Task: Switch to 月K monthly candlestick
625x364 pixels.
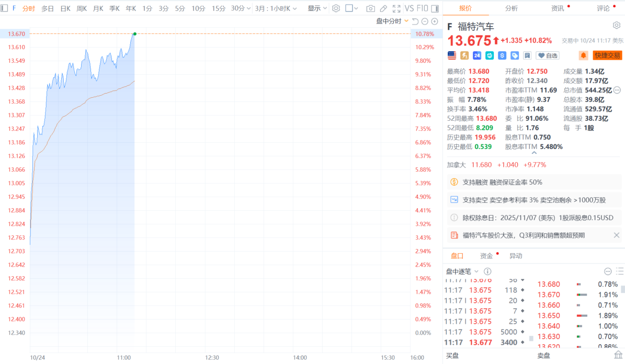Action: tap(98, 8)
